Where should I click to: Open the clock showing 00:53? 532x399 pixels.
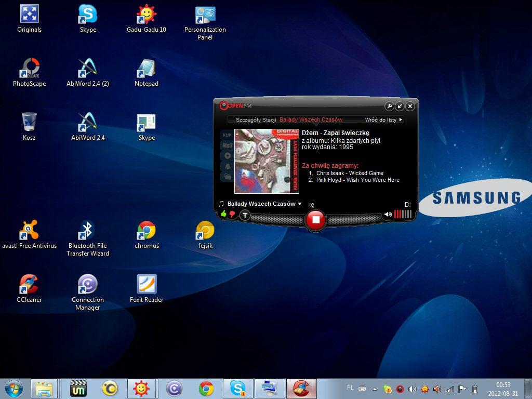click(503, 389)
